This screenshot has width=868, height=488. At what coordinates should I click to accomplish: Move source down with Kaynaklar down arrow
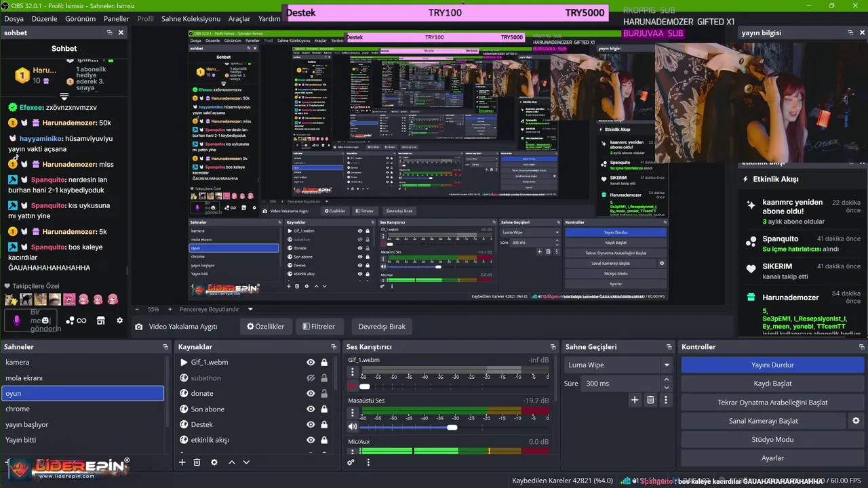pyautogui.click(x=246, y=462)
